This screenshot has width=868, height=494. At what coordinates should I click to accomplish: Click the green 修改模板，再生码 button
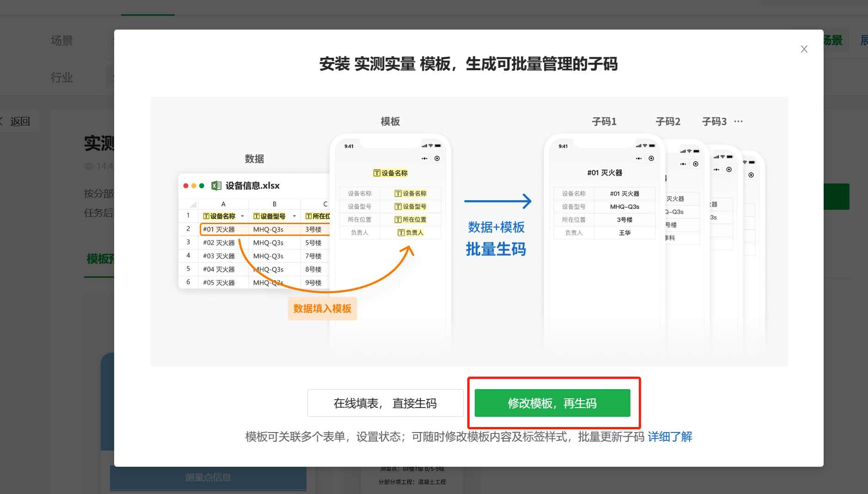(552, 403)
